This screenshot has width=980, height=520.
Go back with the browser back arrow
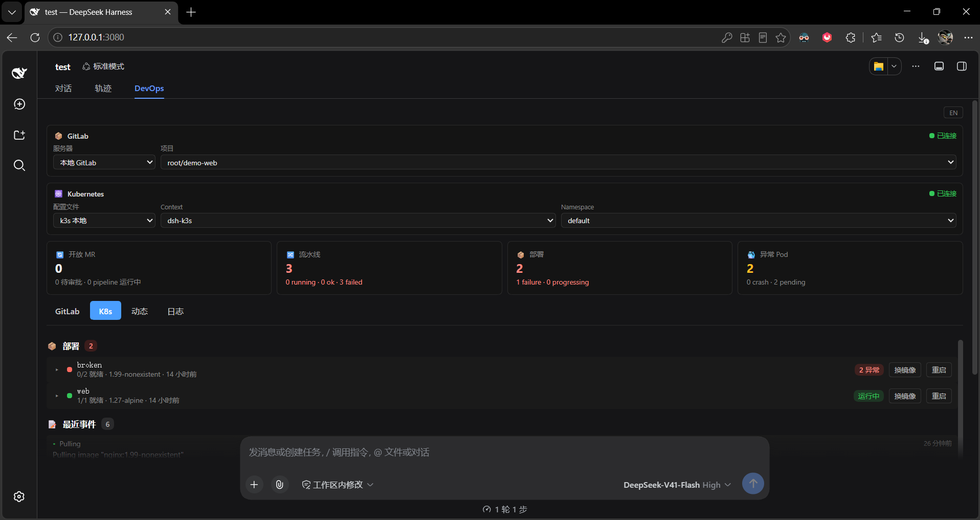tap(12, 37)
